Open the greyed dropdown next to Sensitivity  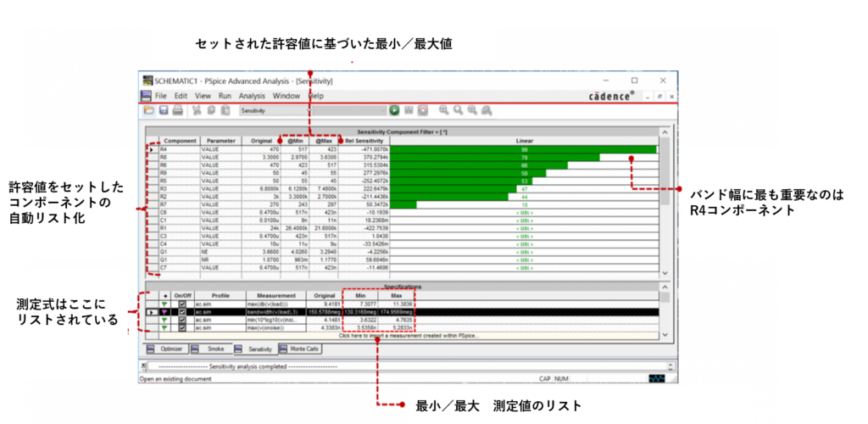pos(350,111)
